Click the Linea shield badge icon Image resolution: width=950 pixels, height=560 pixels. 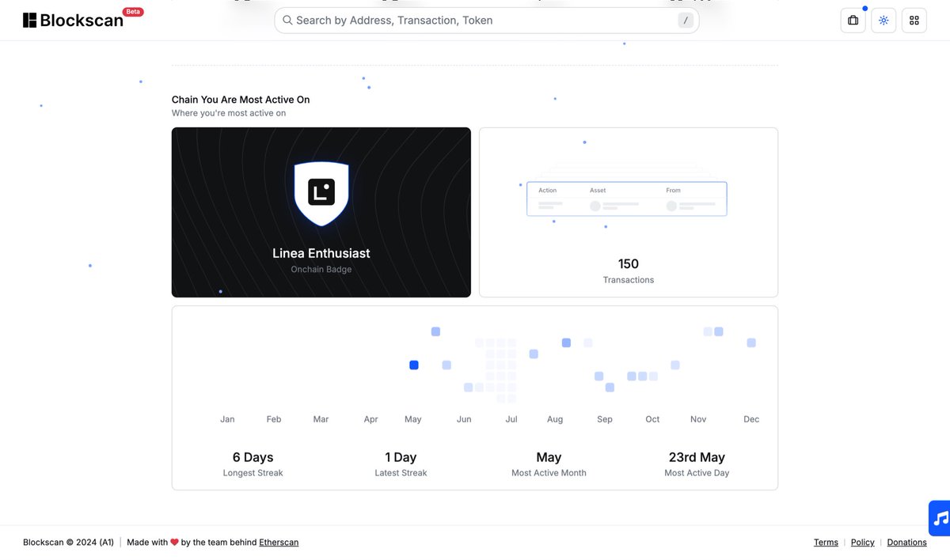point(321,193)
